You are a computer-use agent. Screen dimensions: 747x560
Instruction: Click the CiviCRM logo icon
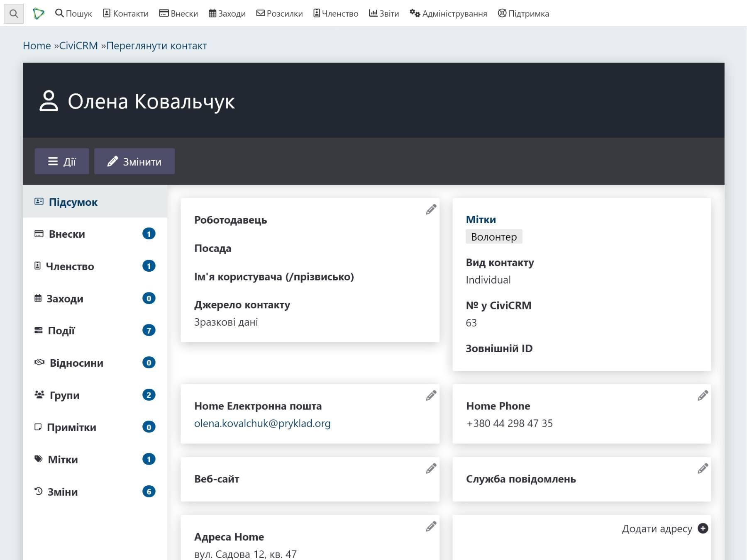pyautogui.click(x=39, y=14)
